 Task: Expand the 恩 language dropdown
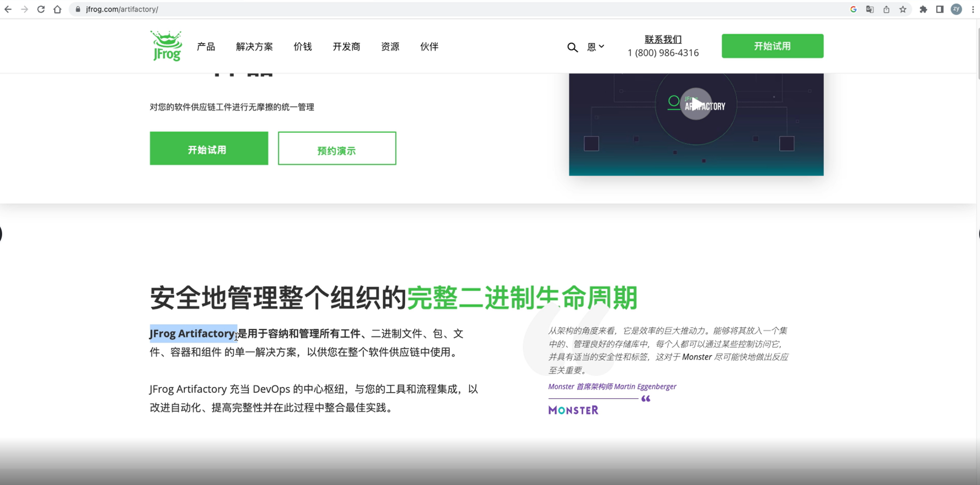point(596,47)
